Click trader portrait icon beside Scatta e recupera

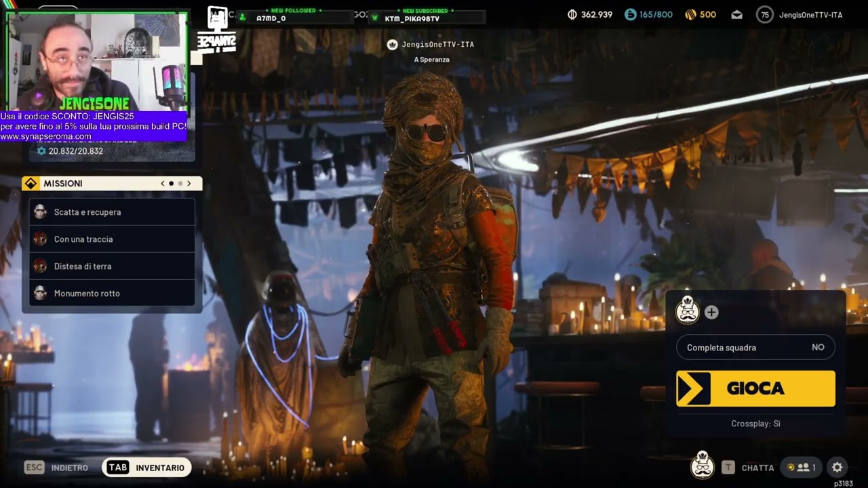(x=40, y=211)
